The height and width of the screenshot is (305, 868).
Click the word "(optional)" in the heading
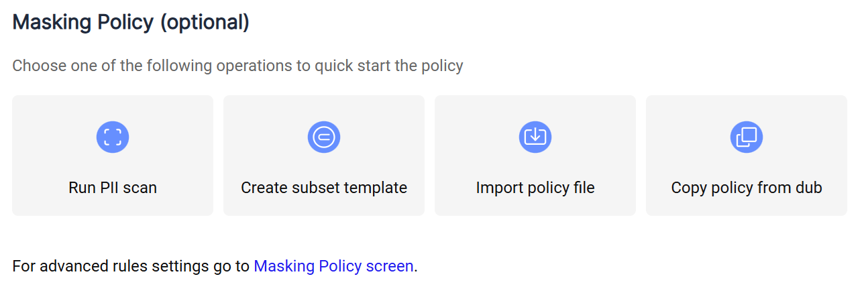[x=205, y=22]
